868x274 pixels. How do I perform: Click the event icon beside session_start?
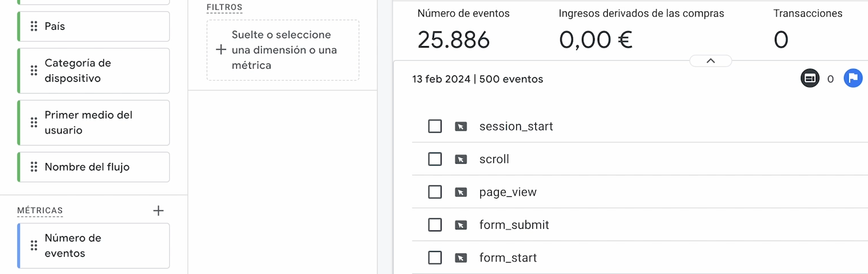pos(460,126)
